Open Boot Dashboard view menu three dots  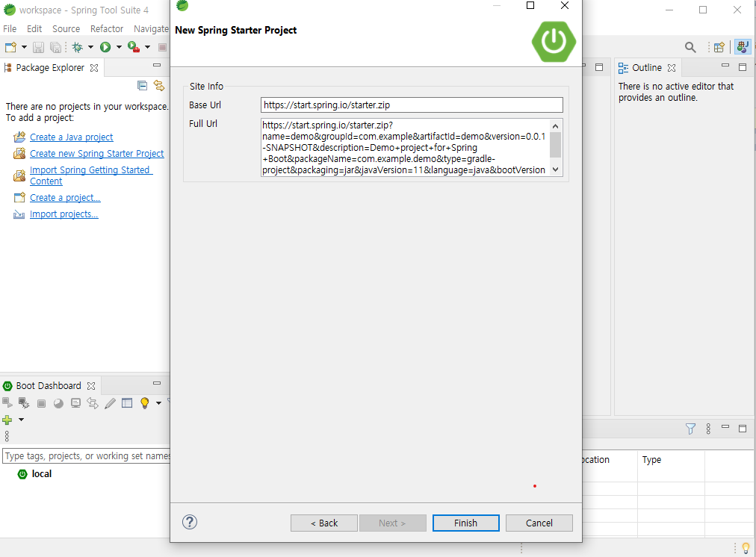7,436
